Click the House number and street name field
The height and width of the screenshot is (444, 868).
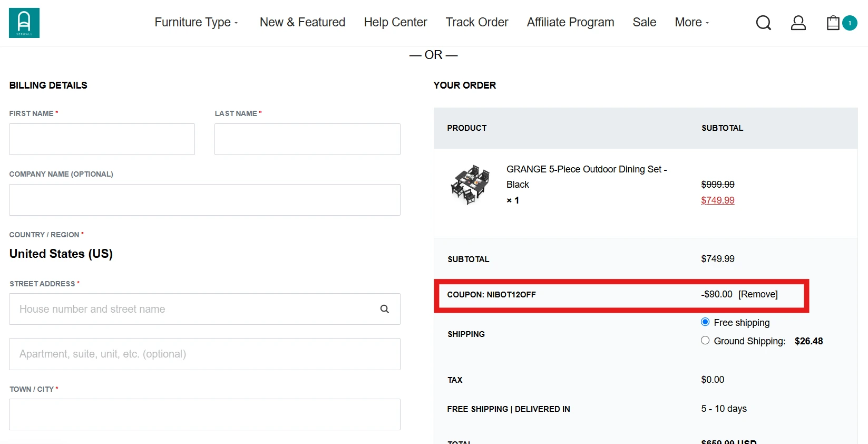click(x=204, y=309)
